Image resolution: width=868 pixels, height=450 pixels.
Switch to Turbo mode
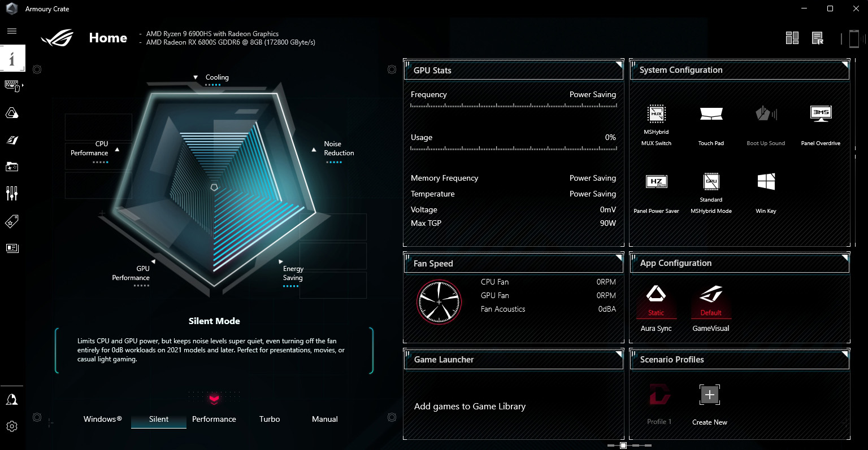(270, 419)
